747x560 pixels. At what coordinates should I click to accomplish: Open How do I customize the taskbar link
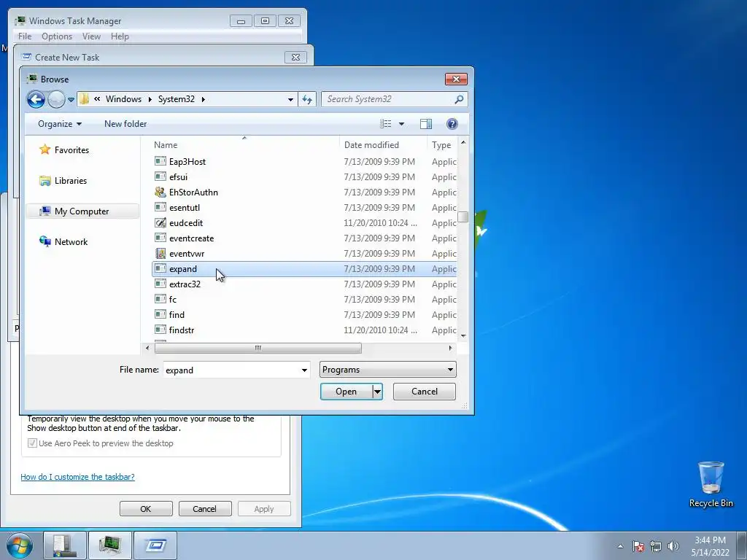[77, 477]
